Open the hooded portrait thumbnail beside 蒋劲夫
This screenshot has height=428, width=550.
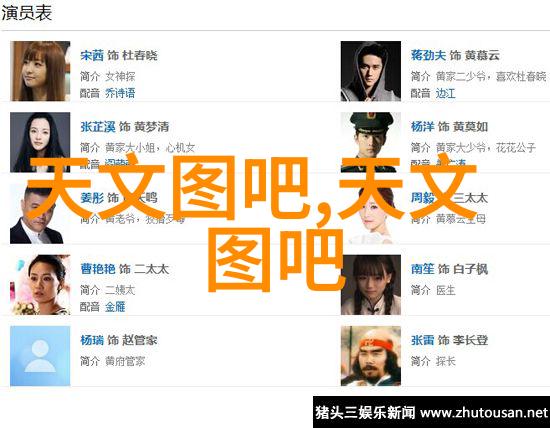pyautogui.click(x=371, y=71)
